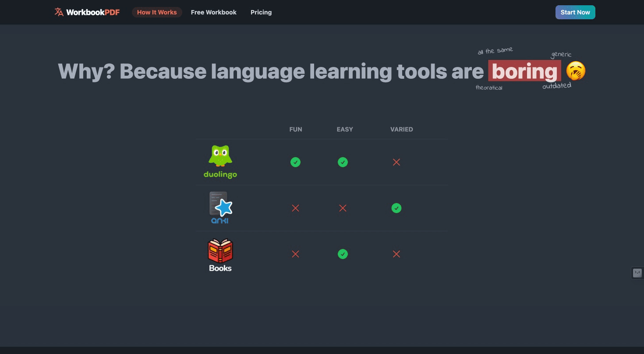
Task: Click the WorkbookPDF translate logo icon
Action: [59, 12]
